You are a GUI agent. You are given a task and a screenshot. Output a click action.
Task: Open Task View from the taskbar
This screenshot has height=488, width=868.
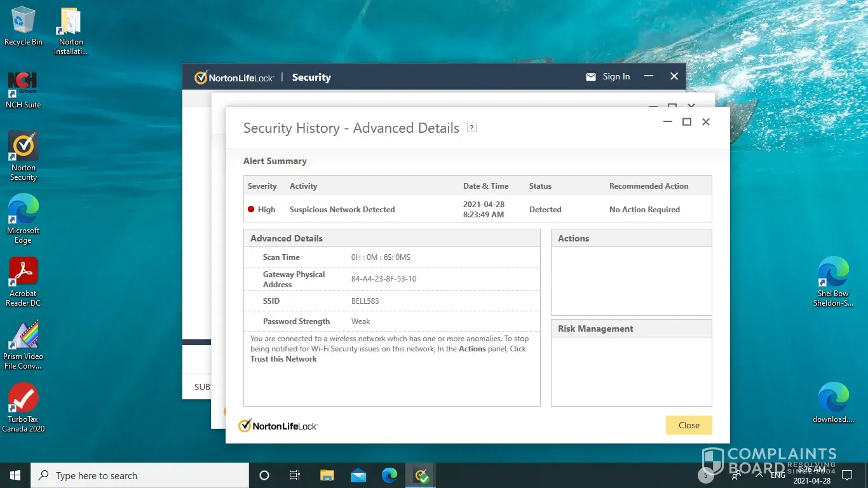(x=295, y=475)
